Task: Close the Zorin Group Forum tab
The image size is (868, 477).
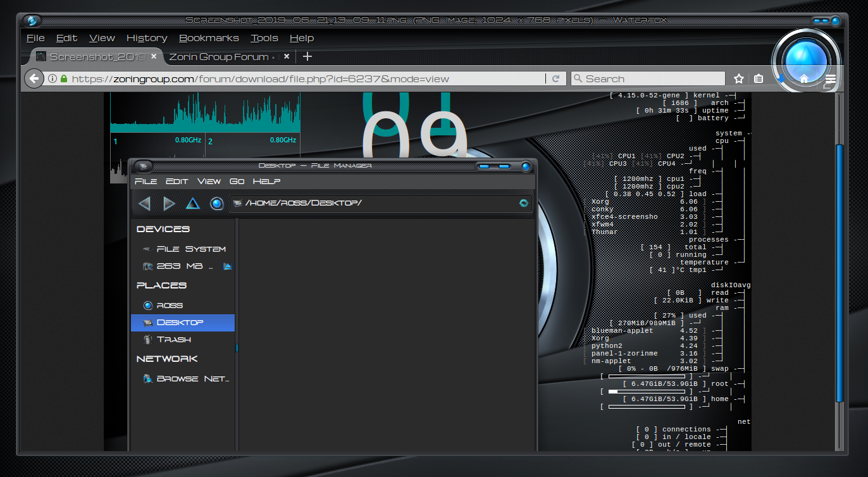Action: 287,56
